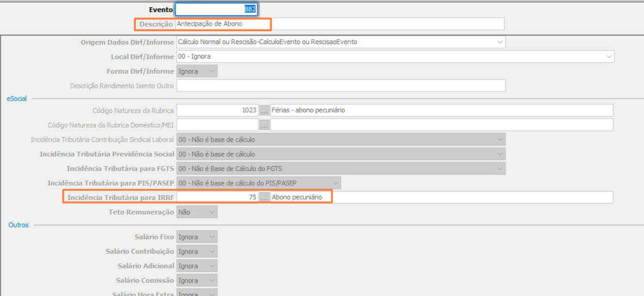Open the Salário Contribuição dropdown

(x=212, y=252)
